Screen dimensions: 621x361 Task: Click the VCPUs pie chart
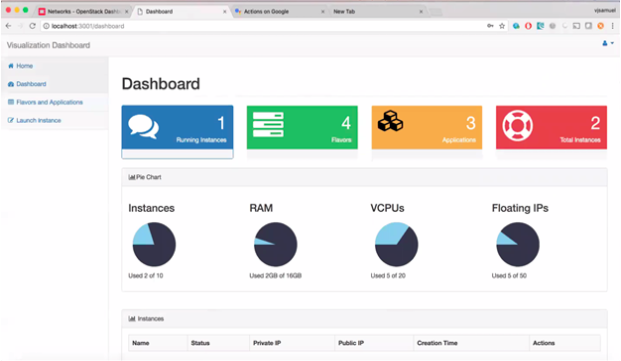(396, 244)
